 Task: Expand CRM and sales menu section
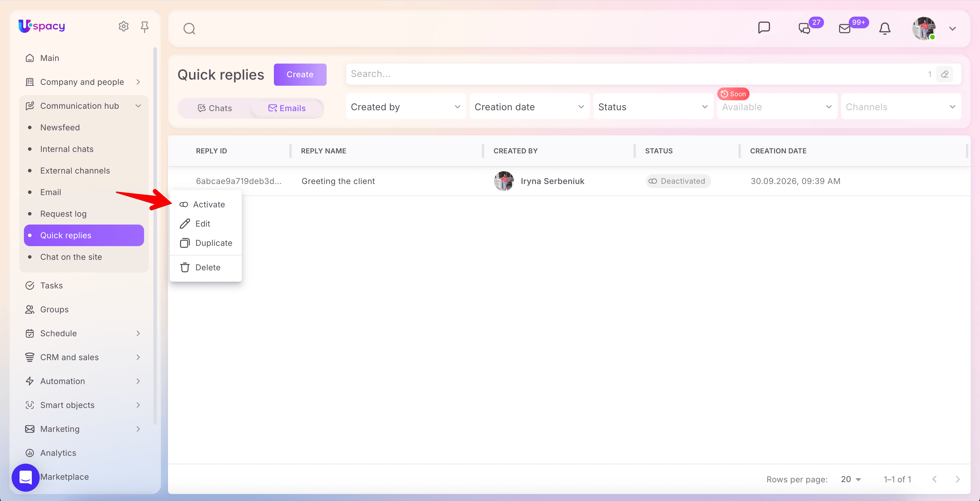pos(84,357)
